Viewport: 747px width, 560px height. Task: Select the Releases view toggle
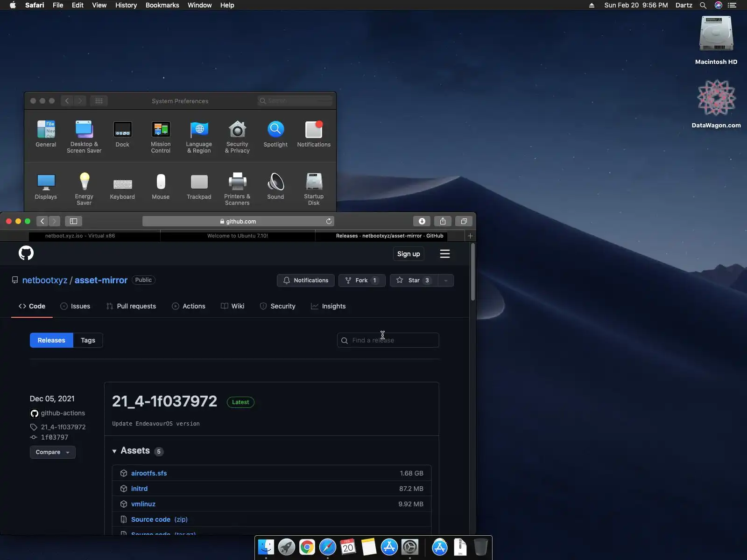[x=51, y=340]
